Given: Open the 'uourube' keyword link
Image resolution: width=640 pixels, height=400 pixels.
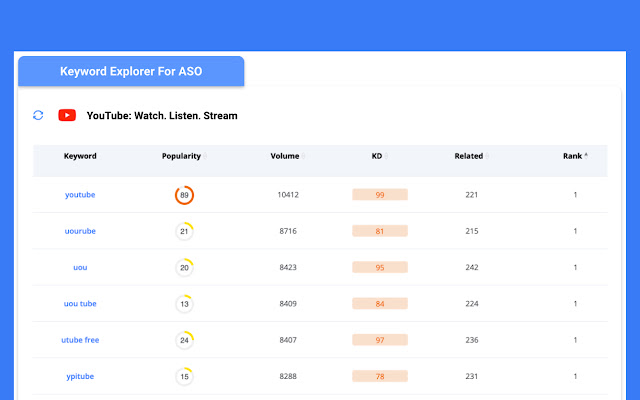Looking at the screenshot, I should click(x=80, y=231).
